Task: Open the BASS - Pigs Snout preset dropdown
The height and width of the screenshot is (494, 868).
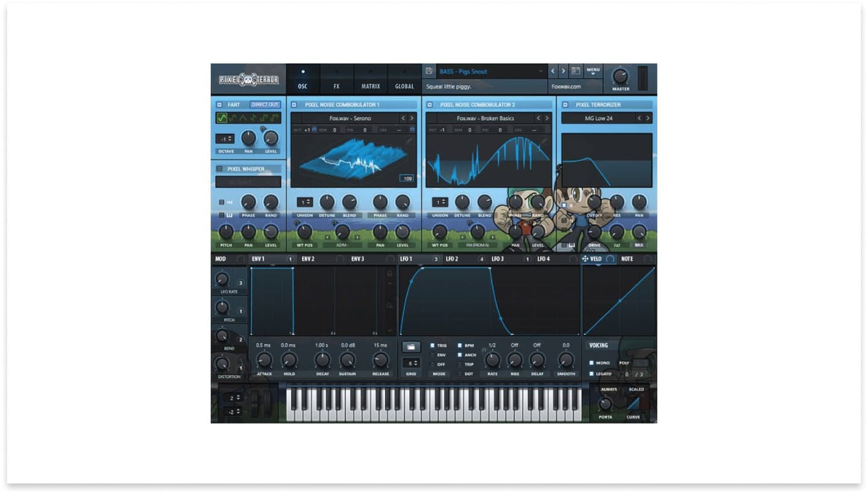Action: 491,71
